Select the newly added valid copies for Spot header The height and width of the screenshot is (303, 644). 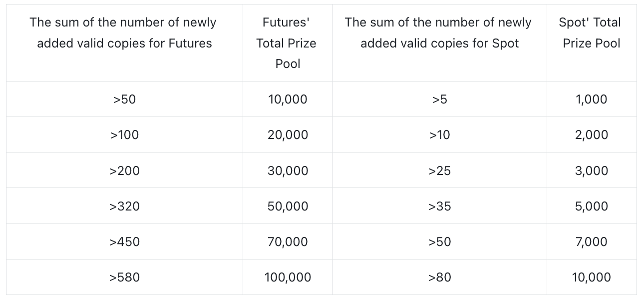click(x=439, y=32)
